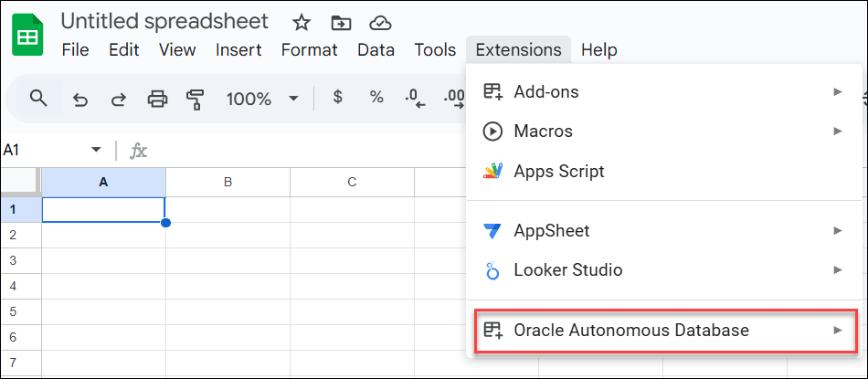Click the undo arrow icon
This screenshot has height=379, width=868.
tap(80, 99)
